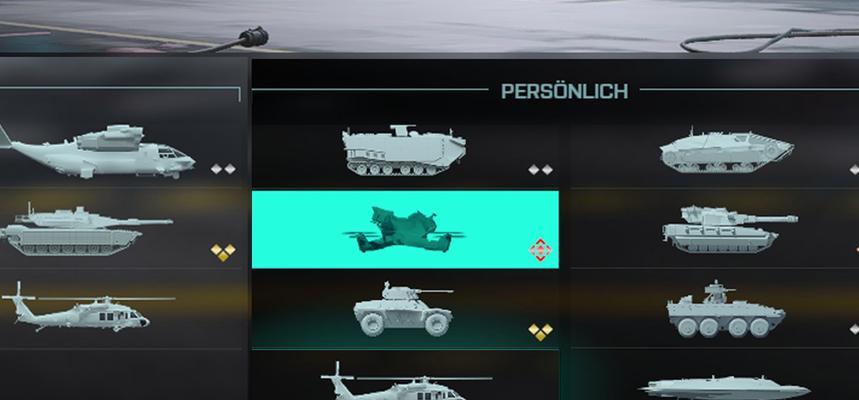Choose the utility helicopter in left column
This screenshot has width=859, height=400.
(88, 307)
